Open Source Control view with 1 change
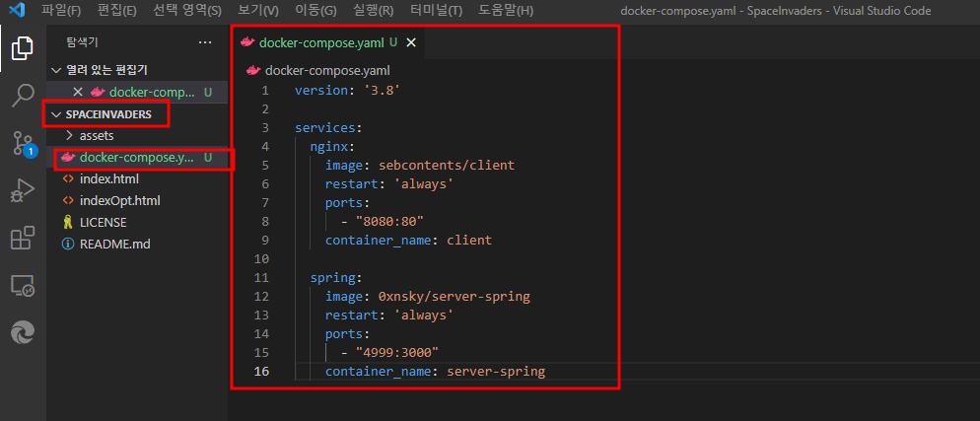 click(23, 144)
